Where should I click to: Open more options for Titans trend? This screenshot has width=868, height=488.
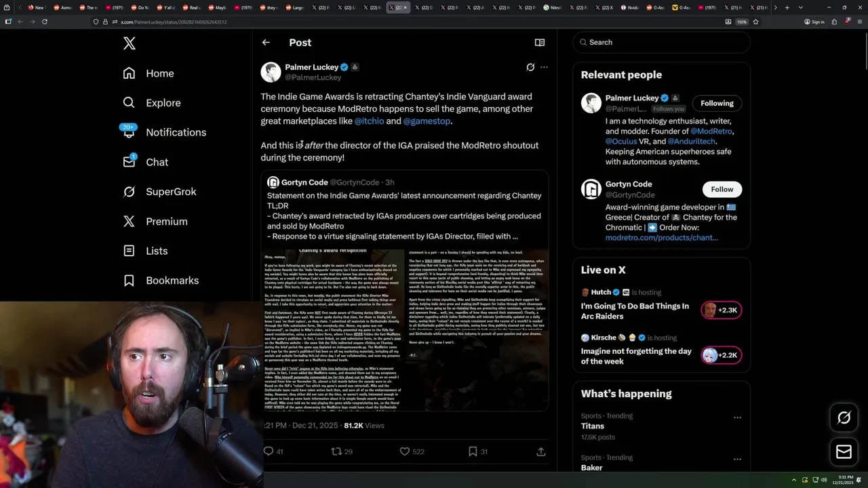pyautogui.click(x=737, y=418)
